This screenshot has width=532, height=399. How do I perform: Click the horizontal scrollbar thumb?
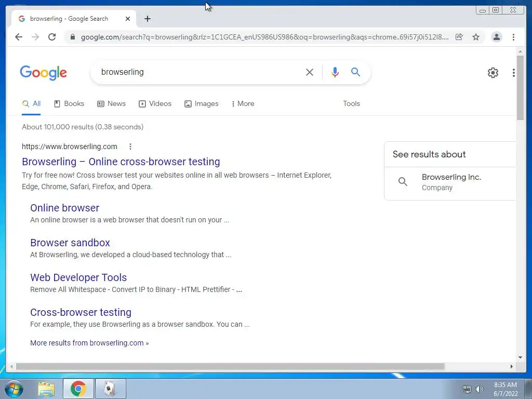tap(230, 366)
